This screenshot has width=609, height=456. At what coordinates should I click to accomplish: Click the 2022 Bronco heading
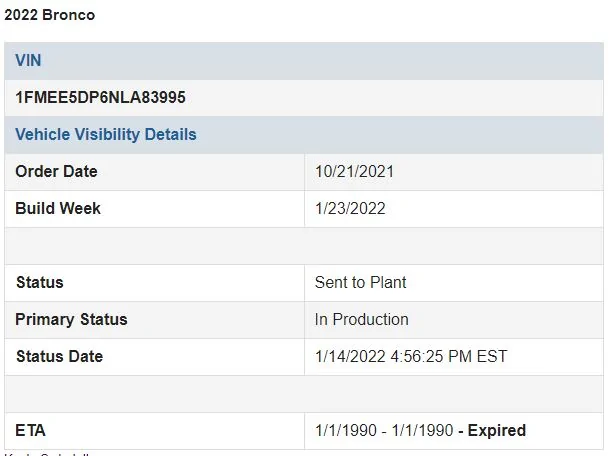click(50, 15)
